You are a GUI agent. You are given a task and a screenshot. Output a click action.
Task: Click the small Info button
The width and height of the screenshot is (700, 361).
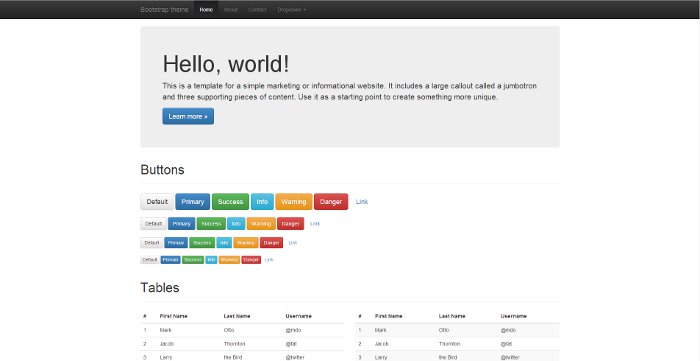pyautogui.click(x=224, y=243)
